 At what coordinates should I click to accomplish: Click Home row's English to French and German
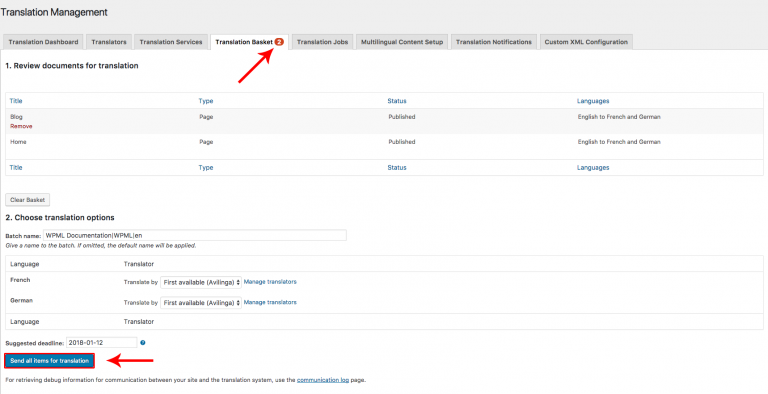point(619,142)
